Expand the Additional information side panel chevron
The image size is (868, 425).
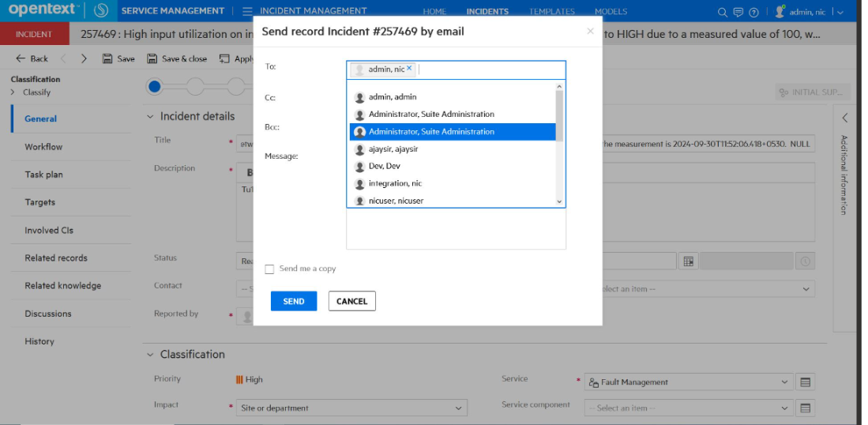pos(845,118)
